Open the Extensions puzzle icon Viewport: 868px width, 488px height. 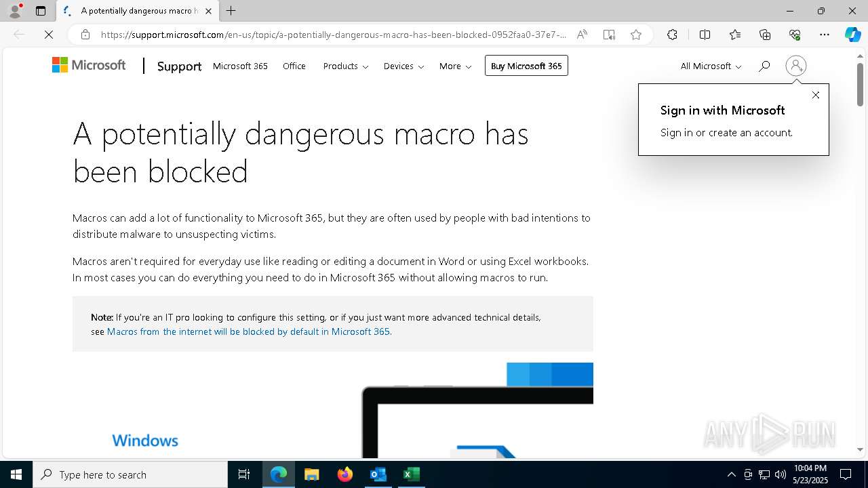pyautogui.click(x=672, y=35)
